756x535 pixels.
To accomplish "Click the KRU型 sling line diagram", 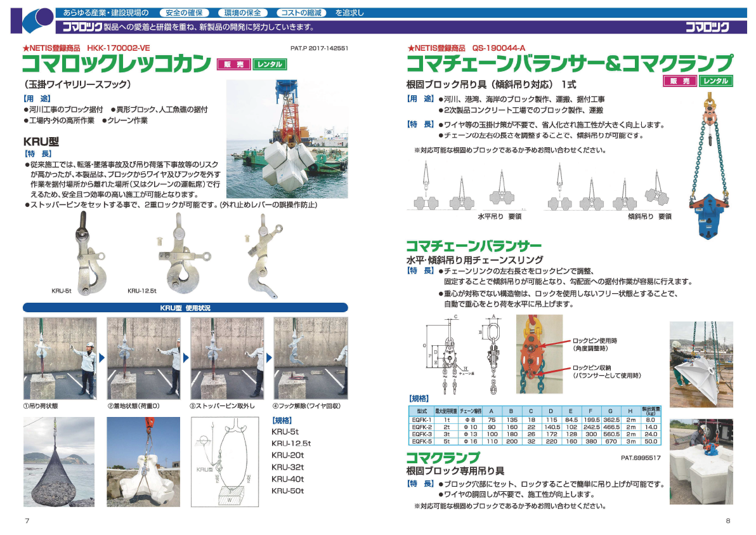I will 225,462.
